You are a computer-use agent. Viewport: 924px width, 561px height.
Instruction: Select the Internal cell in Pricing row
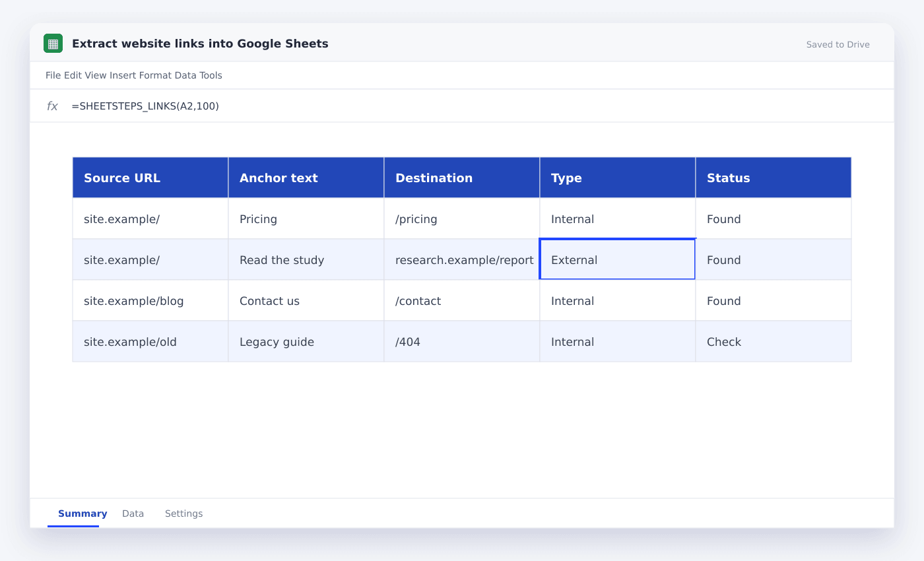click(618, 218)
